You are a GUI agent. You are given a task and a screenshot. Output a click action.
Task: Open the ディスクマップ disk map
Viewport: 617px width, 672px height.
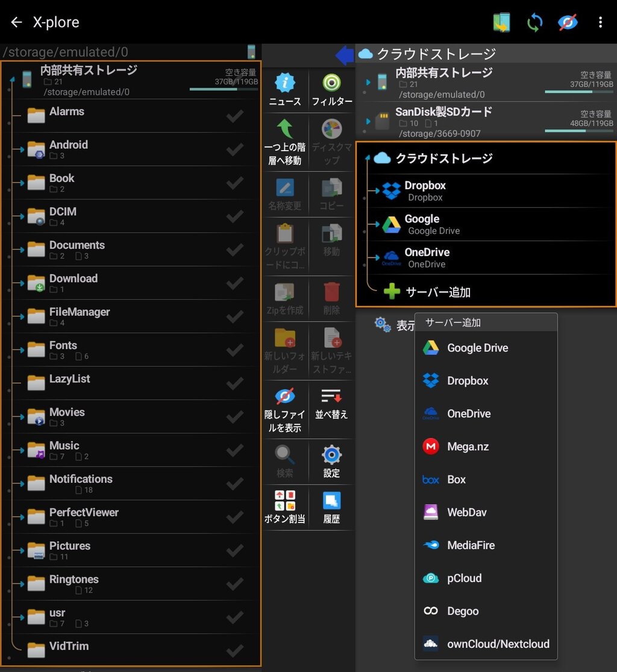(x=331, y=142)
